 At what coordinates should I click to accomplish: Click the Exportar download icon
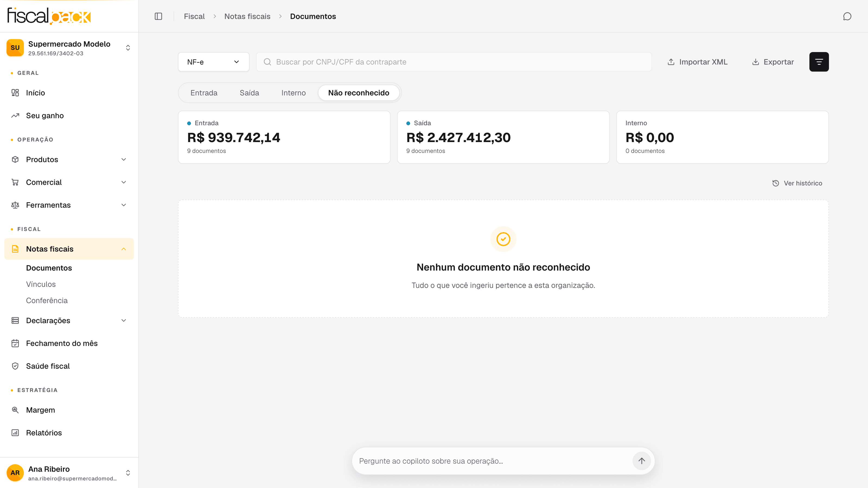click(755, 62)
